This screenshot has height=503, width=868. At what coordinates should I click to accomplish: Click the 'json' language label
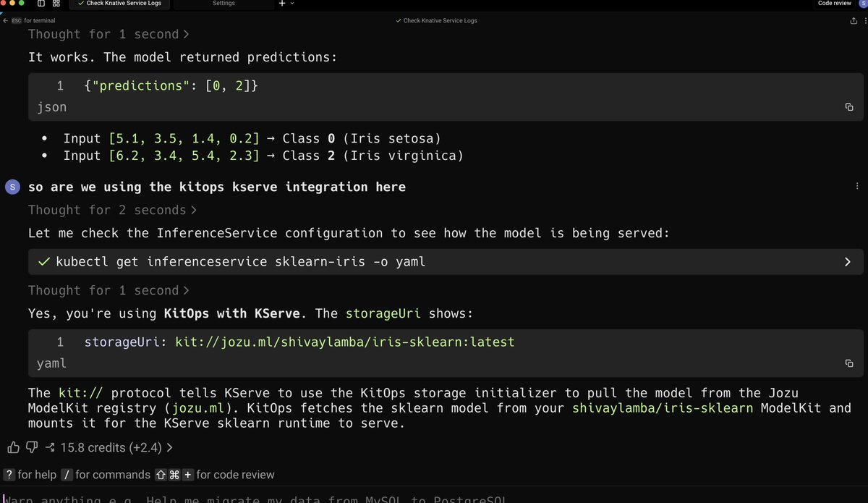coord(51,107)
